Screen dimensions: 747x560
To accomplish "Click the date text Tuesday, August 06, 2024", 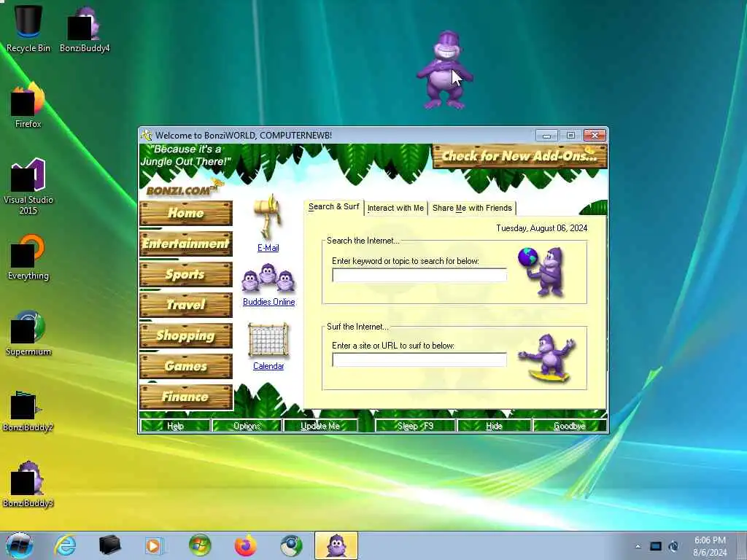I will [542, 228].
